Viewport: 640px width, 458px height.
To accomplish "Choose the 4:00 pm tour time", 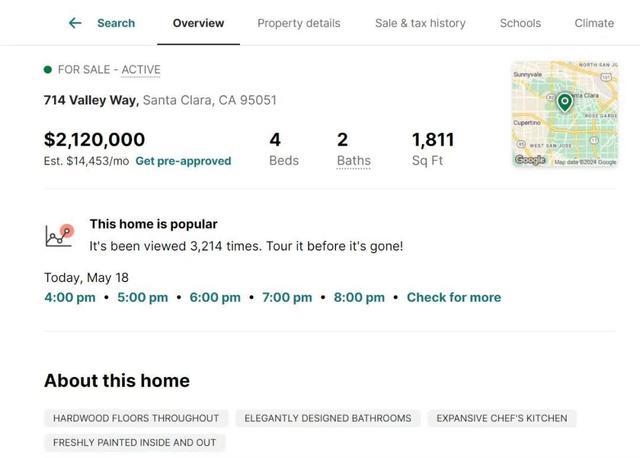I will pyautogui.click(x=70, y=297).
